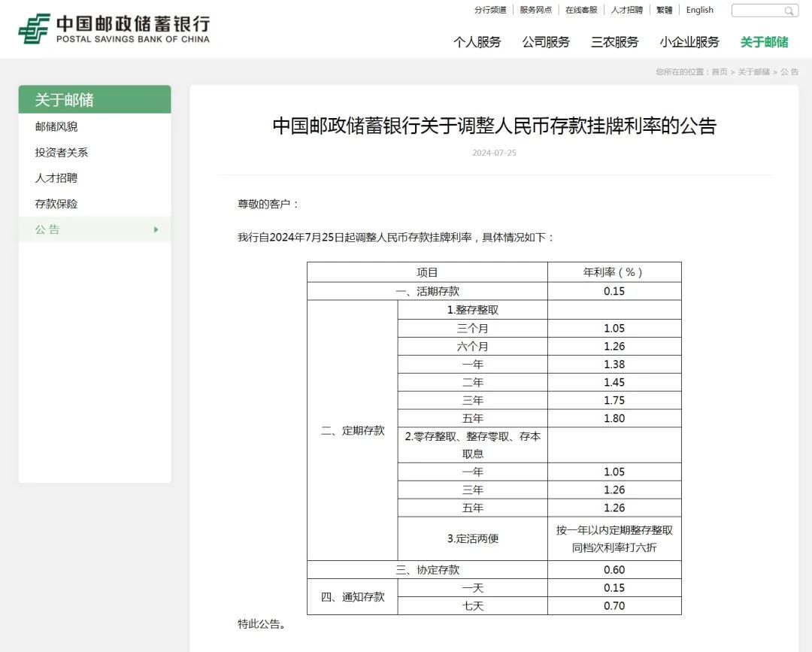Click the search magnifier icon
Viewport: 812px width, 652px height.
(x=789, y=11)
